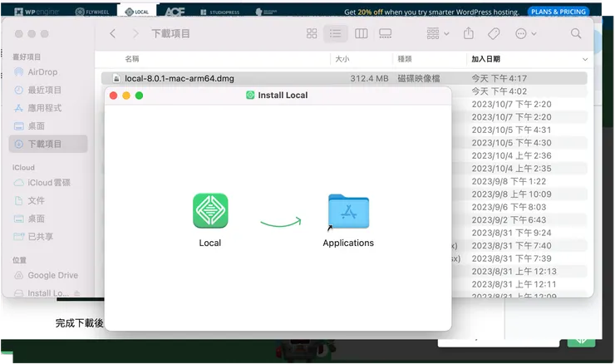
Task: Click the Finder search magnifier
Action: 576,34
